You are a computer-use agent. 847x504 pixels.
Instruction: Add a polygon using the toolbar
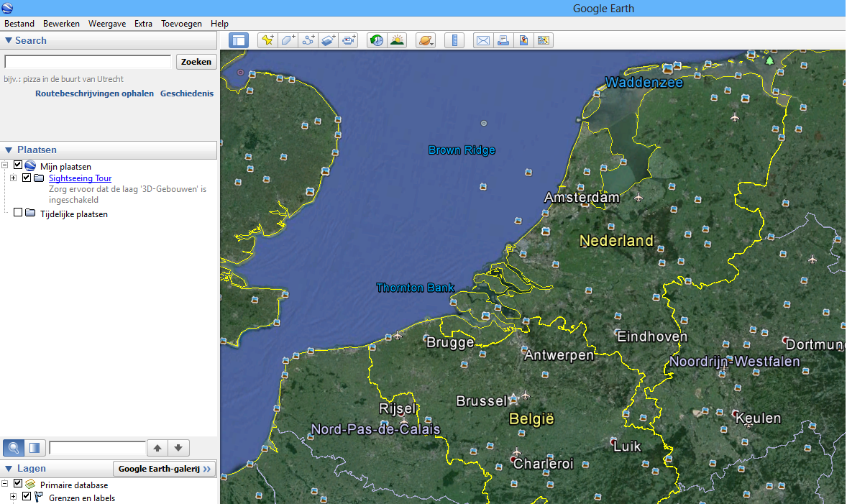click(x=288, y=40)
